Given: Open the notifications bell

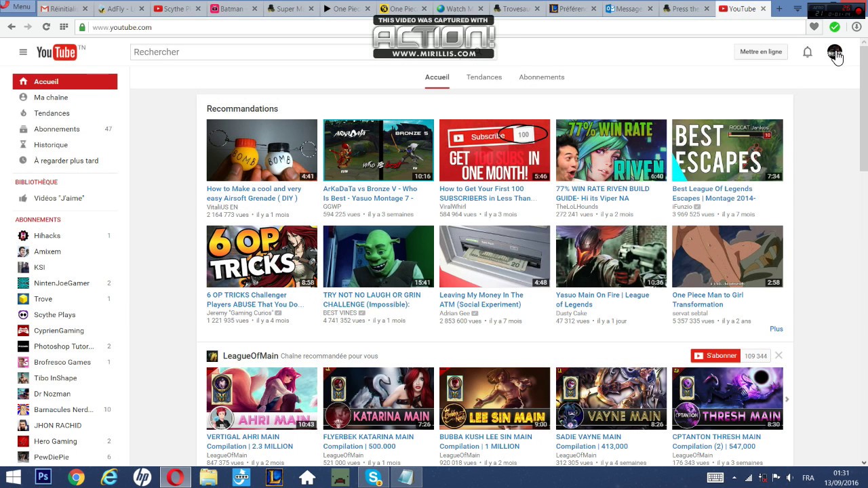Looking at the screenshot, I should click(807, 52).
